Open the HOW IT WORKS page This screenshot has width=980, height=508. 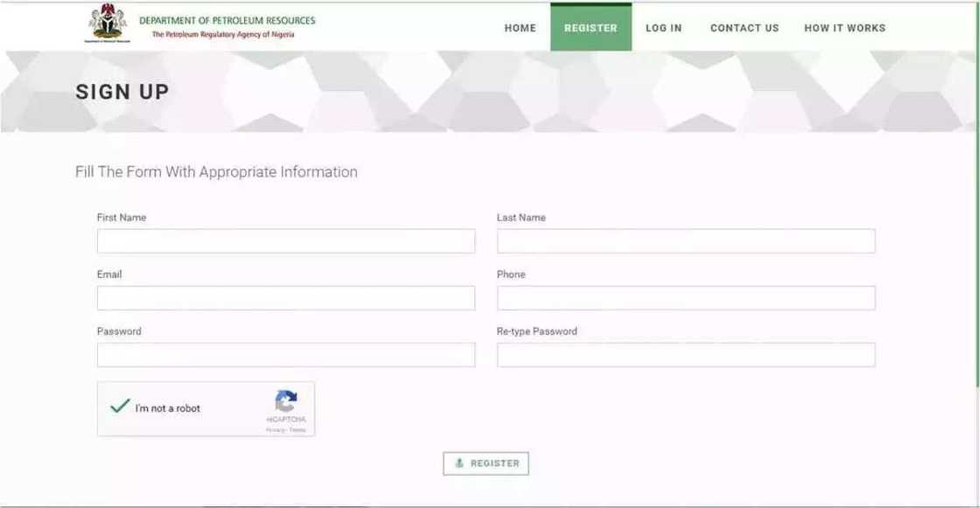[x=845, y=27]
